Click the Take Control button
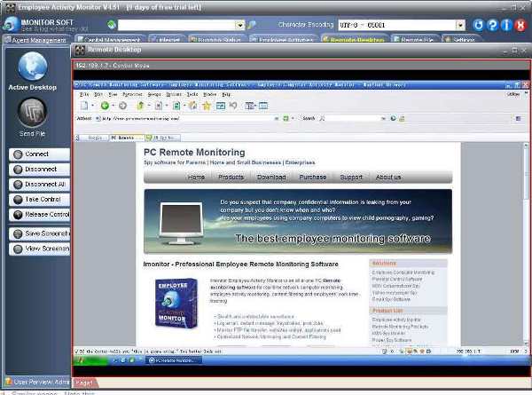532x395 pixels. (x=39, y=200)
